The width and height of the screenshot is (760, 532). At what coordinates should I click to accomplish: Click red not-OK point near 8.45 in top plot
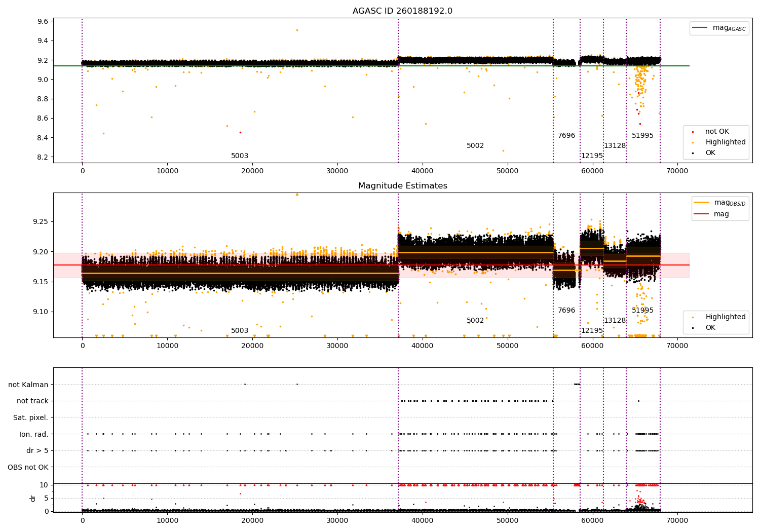[x=240, y=132]
